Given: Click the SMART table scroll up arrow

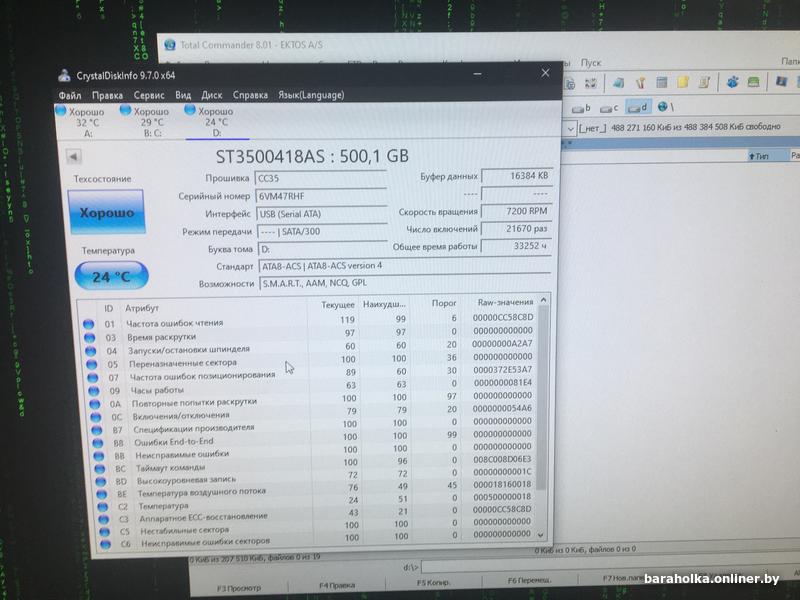Looking at the screenshot, I should [x=543, y=300].
